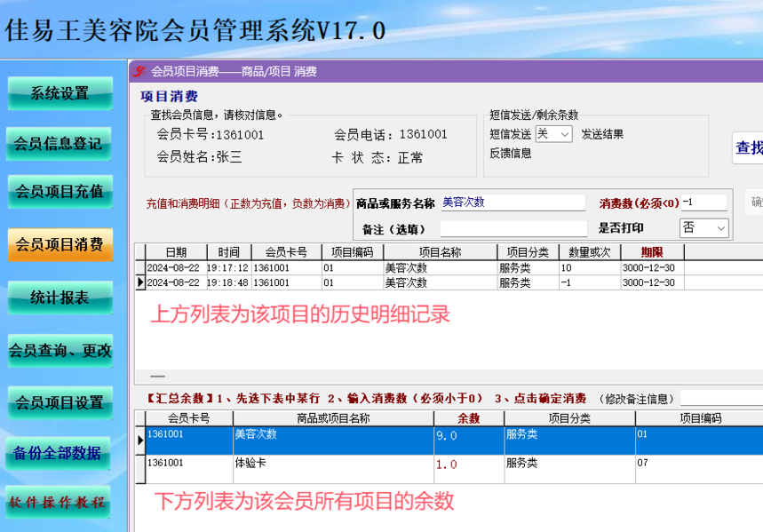Image resolution: width=763 pixels, height=532 pixels.
Task: Expand the 短信发送 dropdown
Action: (553, 134)
